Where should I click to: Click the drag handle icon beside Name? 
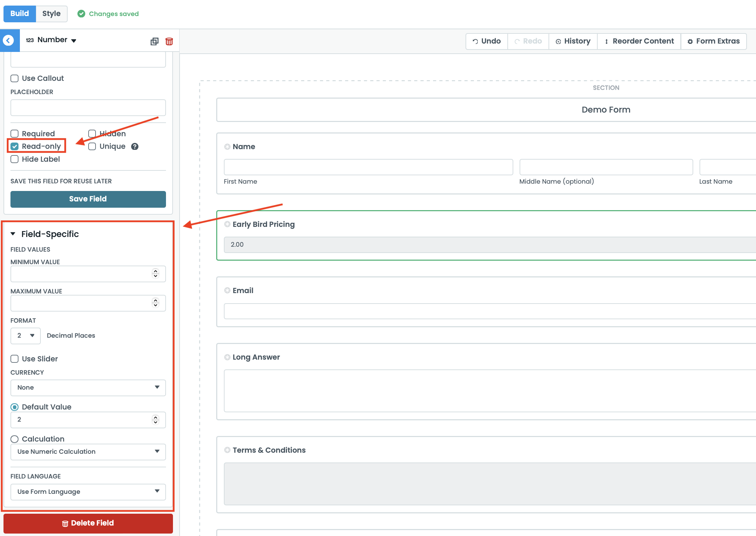pos(227,147)
